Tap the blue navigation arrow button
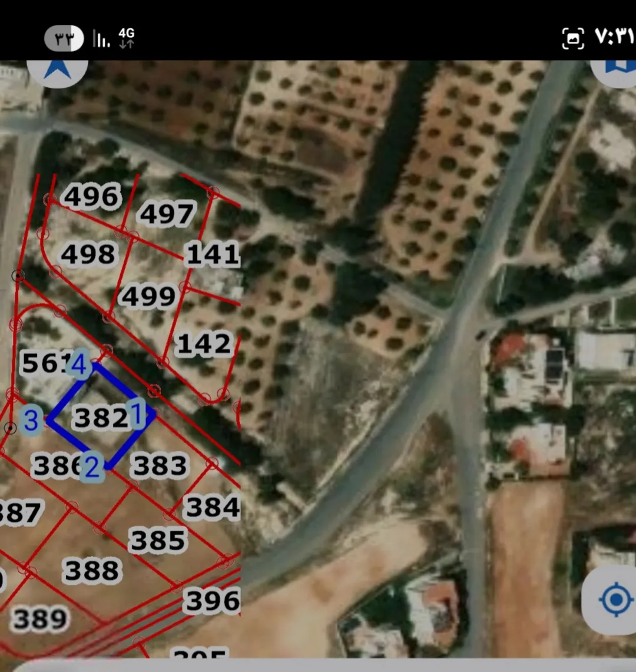Image resolution: width=636 pixels, height=672 pixels. pos(58,71)
